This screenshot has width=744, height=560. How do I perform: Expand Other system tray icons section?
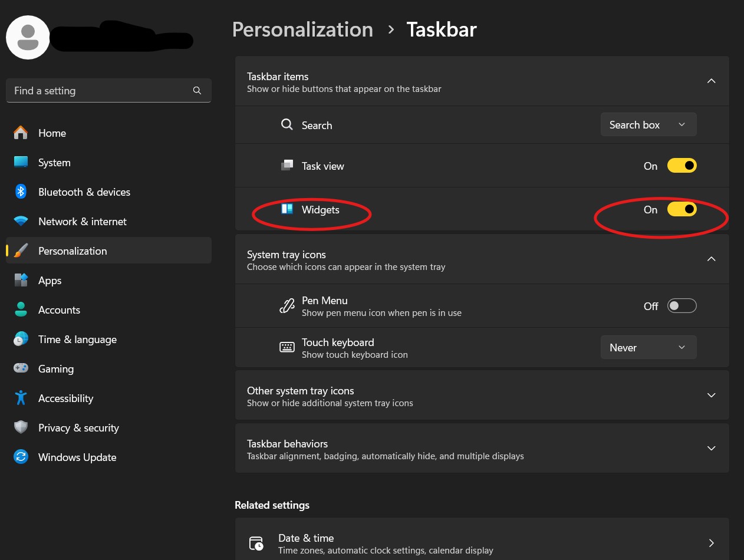[x=711, y=396]
